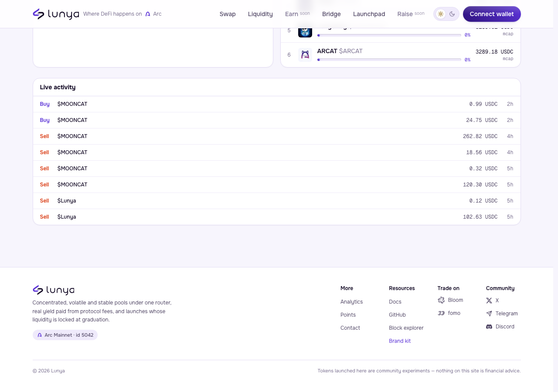
Task: Click the Lunya logo in header
Action: 56,14
